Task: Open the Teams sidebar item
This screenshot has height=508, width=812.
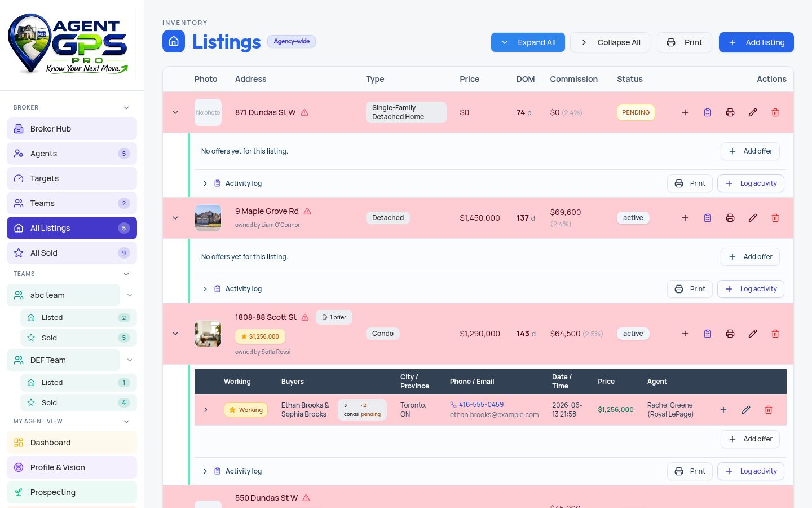Action: 72,203
